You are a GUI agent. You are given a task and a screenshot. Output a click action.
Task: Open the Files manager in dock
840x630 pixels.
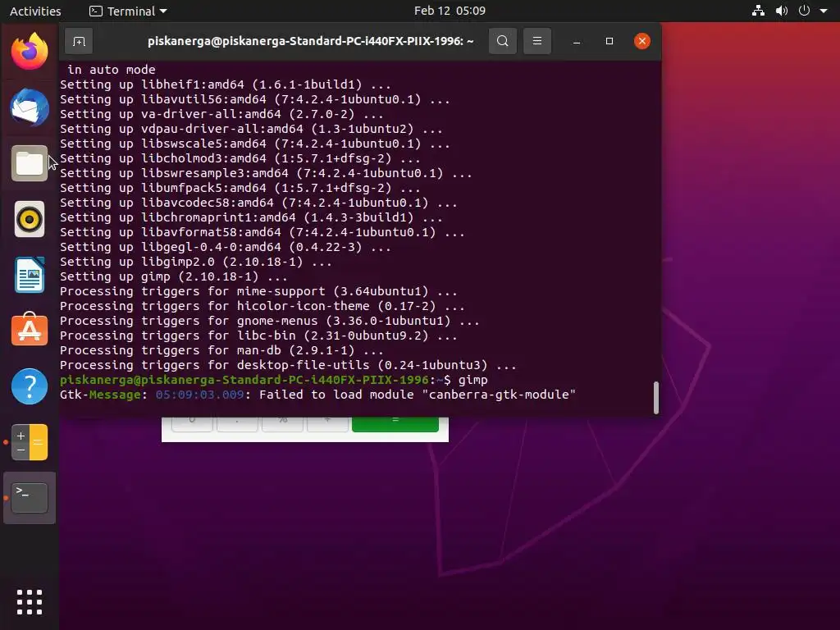coord(30,163)
